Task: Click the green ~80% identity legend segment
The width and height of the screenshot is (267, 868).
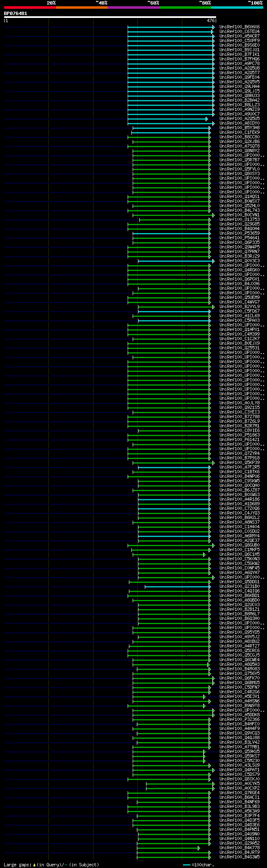Action: point(185,8)
